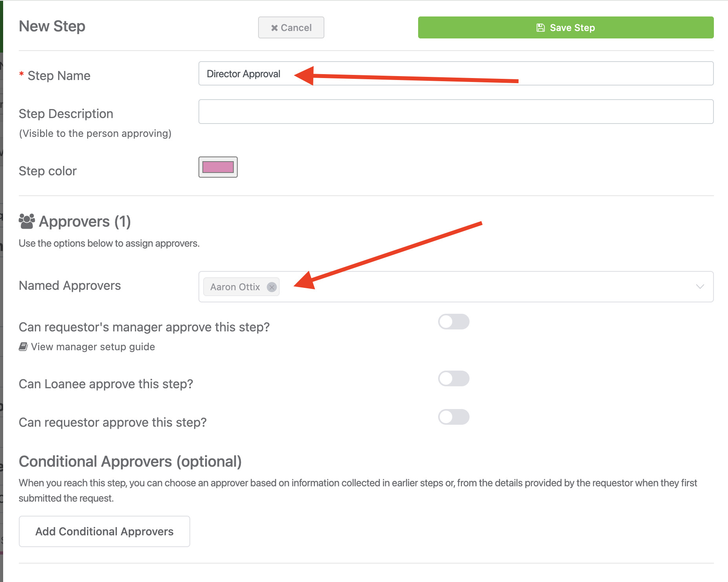
Task: Focus the Step Name input field
Action: point(456,73)
